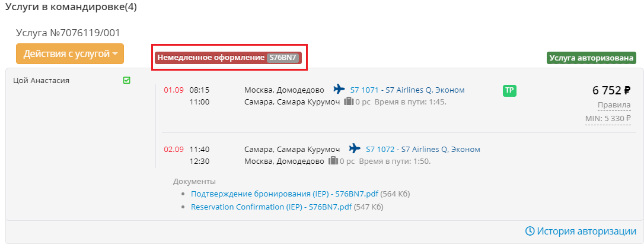
Task: Click the baggage icon for Самара arrival
Action: 349,102
